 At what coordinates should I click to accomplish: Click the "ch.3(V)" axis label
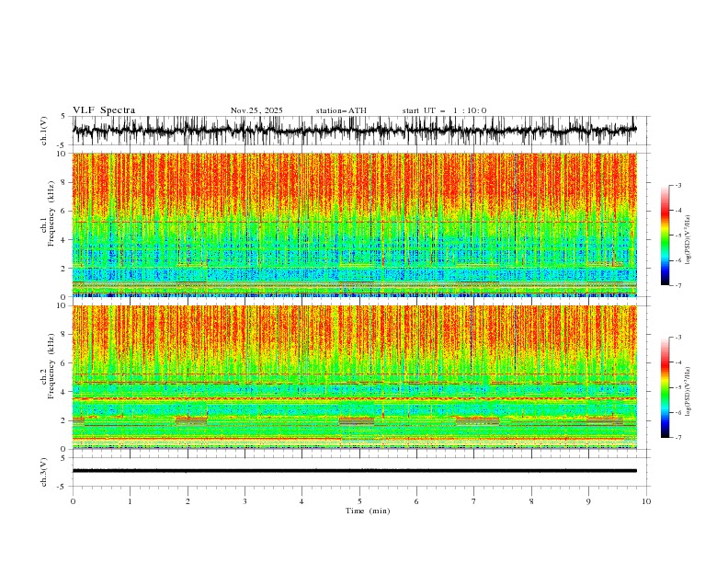(44, 472)
